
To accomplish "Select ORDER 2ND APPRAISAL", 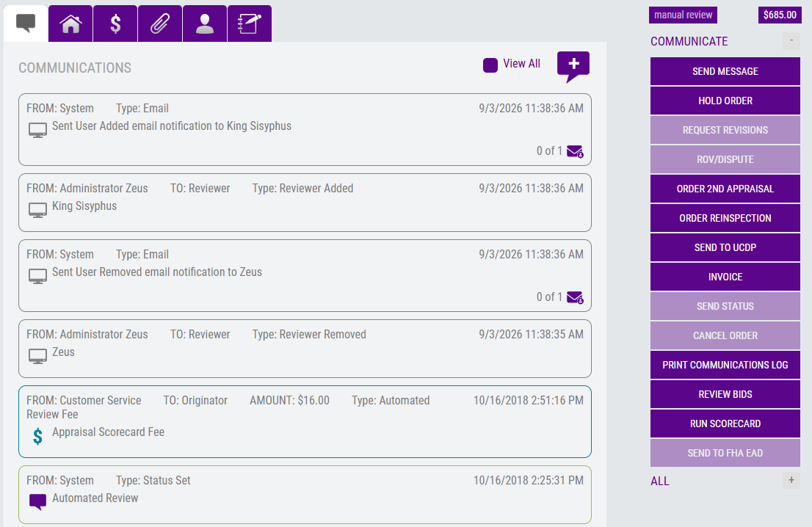I will coord(725,189).
